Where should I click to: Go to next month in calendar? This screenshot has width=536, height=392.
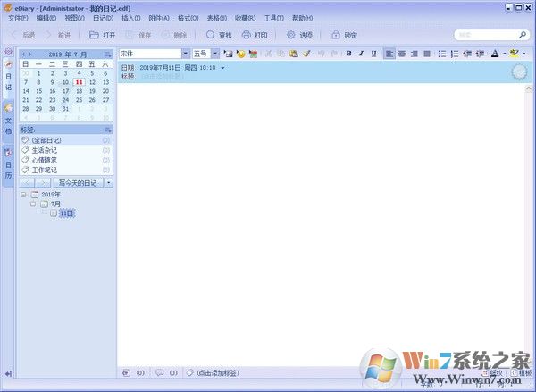[x=30, y=54]
